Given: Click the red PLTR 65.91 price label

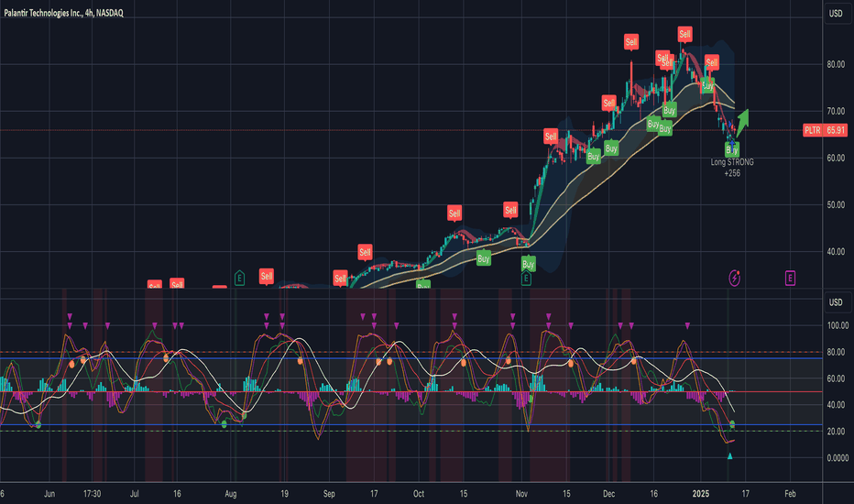Looking at the screenshot, I should [825, 130].
